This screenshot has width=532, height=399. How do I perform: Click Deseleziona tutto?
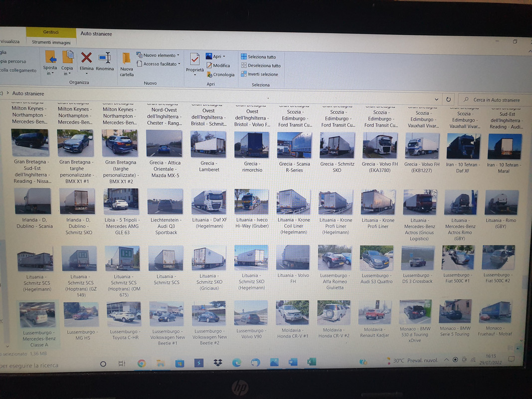click(261, 65)
